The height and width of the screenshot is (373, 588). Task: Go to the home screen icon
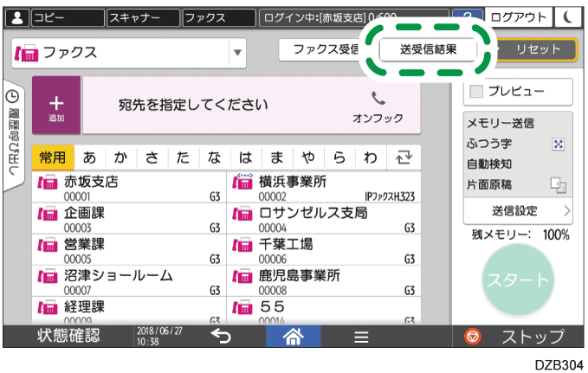(294, 337)
